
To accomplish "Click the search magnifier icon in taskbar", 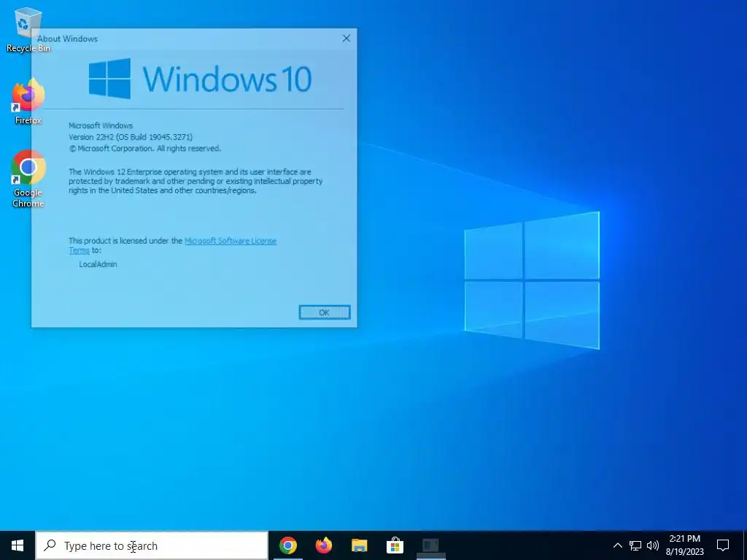I will (x=50, y=545).
